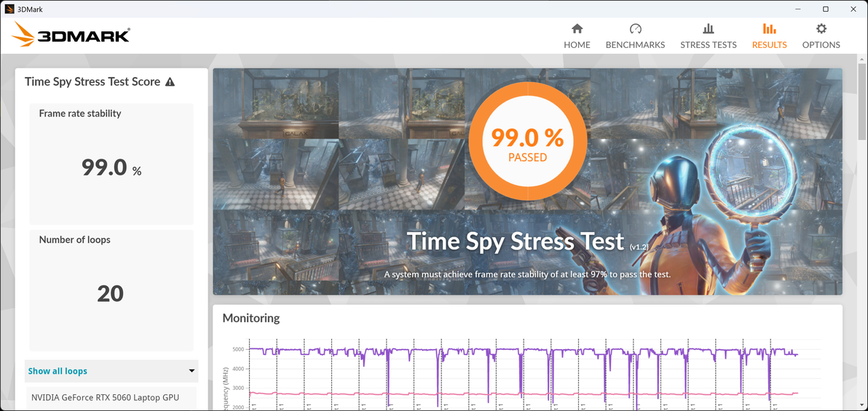Click the 3DMark title bar app icon
This screenshot has height=411, width=868.
tap(9, 9)
